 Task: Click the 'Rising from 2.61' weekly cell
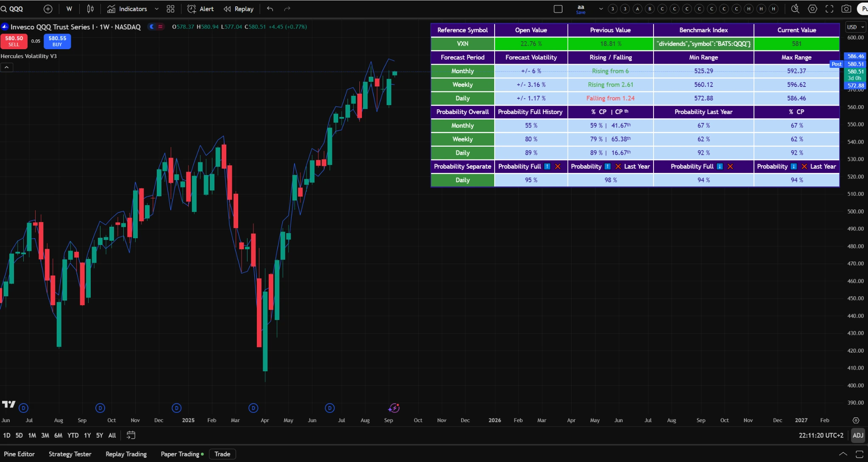point(610,85)
